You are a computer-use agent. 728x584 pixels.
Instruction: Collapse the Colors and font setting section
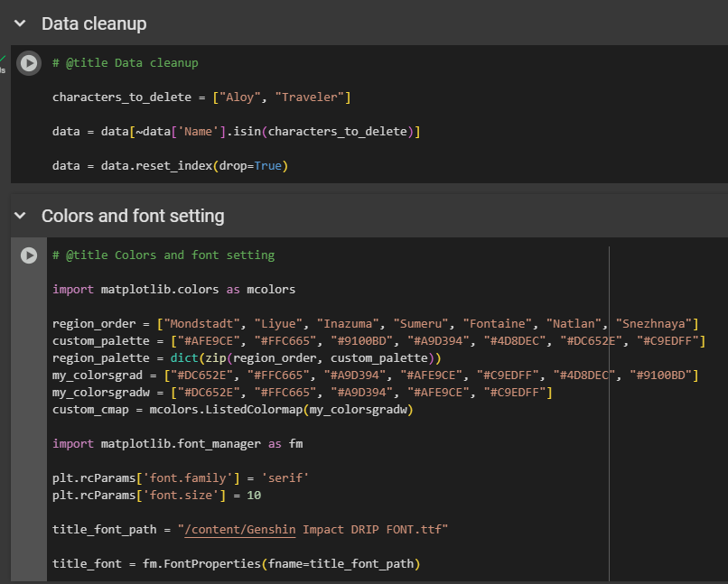[x=20, y=217]
